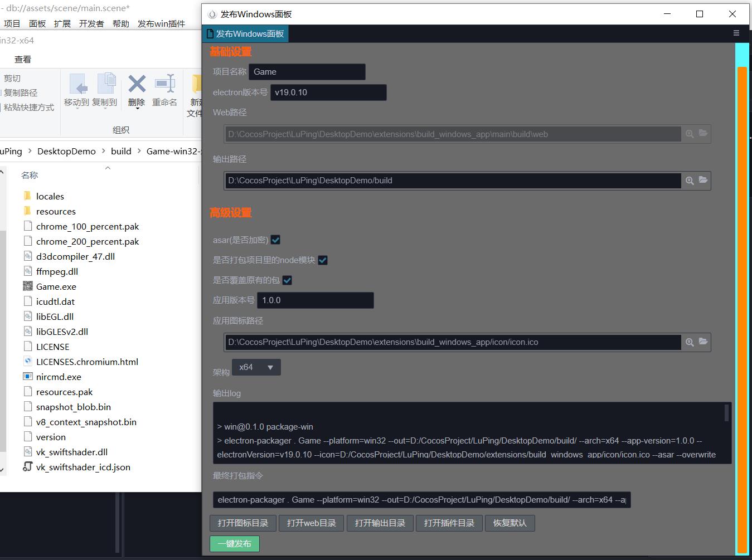
Task: Click the 一键发布 publish button
Action: (x=234, y=544)
